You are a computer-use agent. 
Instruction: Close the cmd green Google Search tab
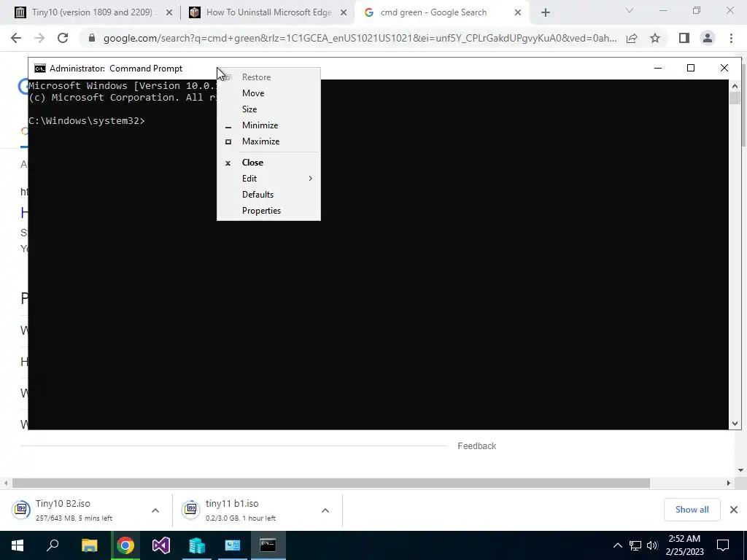click(518, 13)
